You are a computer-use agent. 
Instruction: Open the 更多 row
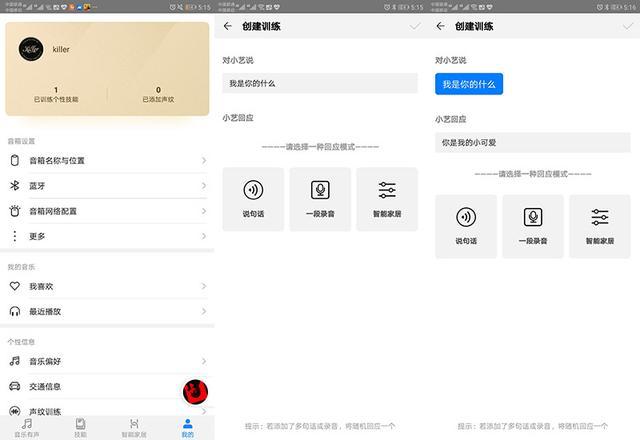point(107,236)
